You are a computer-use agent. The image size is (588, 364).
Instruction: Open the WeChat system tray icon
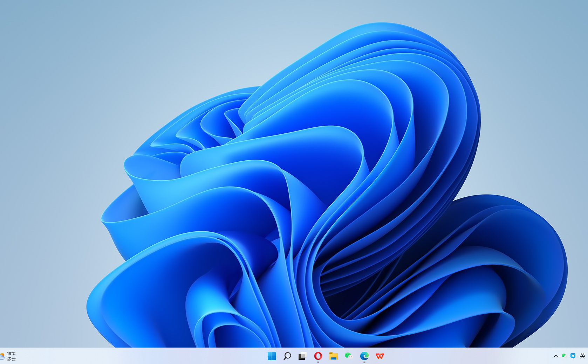pyautogui.click(x=564, y=356)
